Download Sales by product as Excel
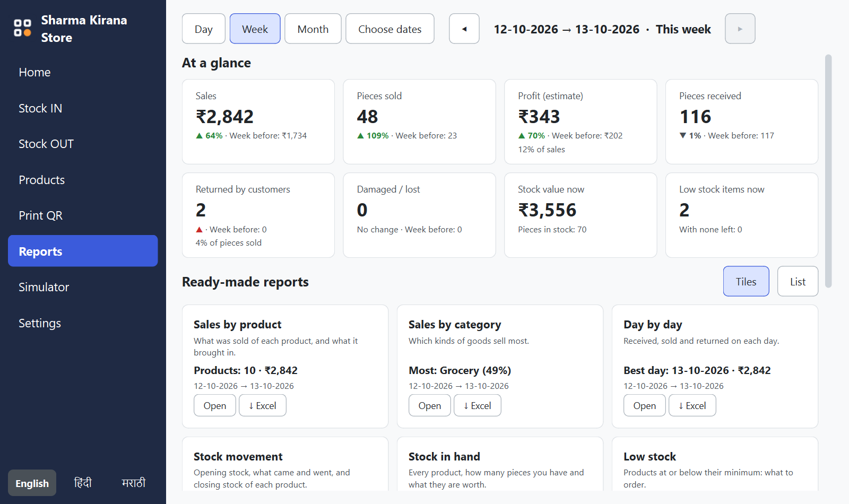Viewport: 849px width, 504px height. (x=263, y=405)
